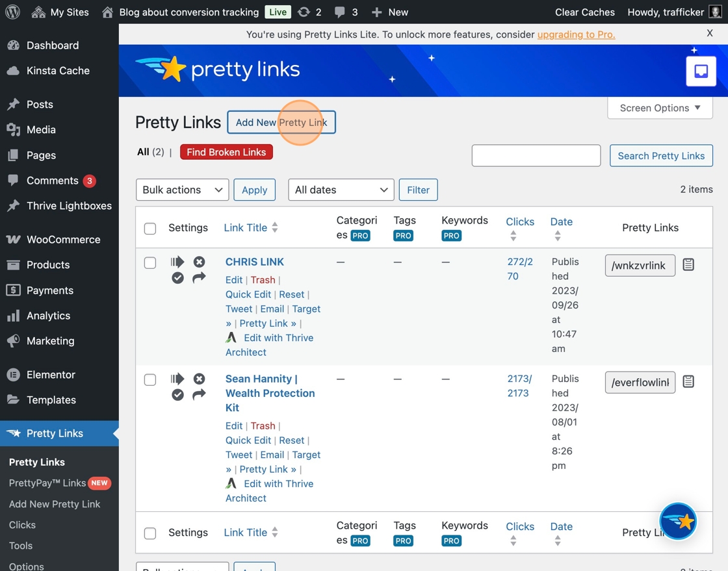
Task: Open the Clicks submenu item in sidebar
Action: (x=22, y=525)
